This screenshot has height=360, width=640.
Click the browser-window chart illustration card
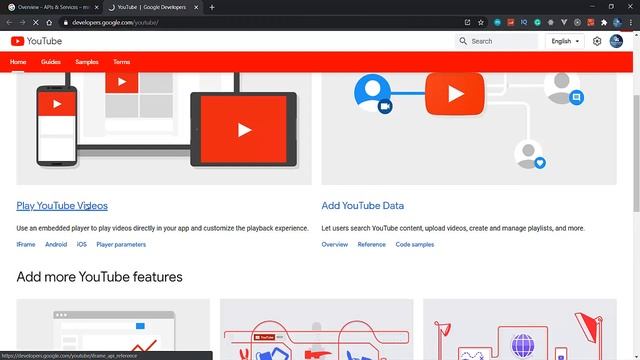[113, 329]
